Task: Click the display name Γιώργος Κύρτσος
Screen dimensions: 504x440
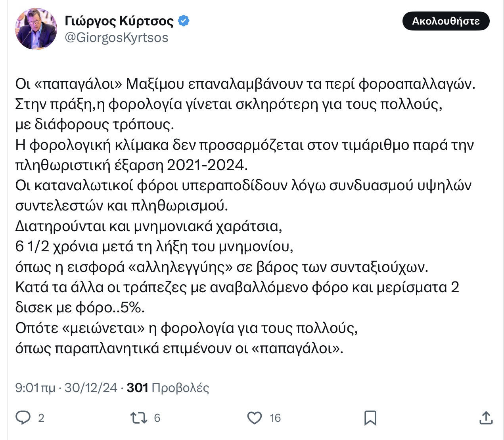Action: coord(119,21)
